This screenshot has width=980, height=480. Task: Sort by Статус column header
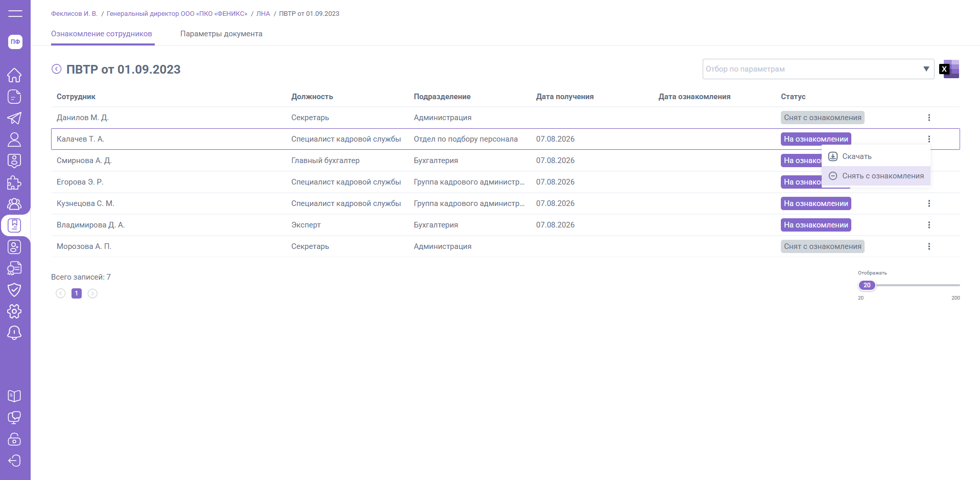pyautogui.click(x=793, y=97)
